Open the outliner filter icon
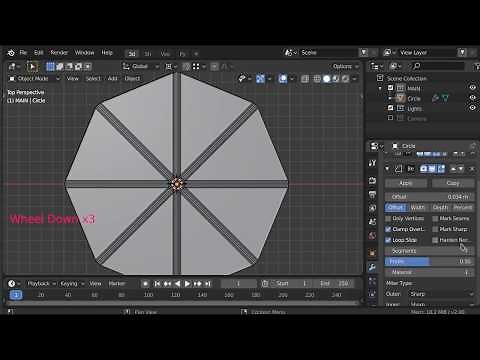The height and width of the screenshot is (360, 480). click(476, 67)
